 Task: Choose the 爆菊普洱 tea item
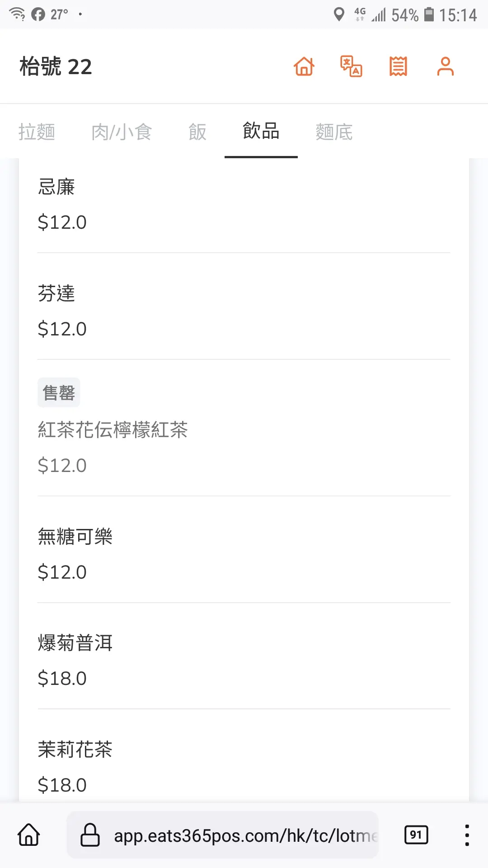point(244,660)
